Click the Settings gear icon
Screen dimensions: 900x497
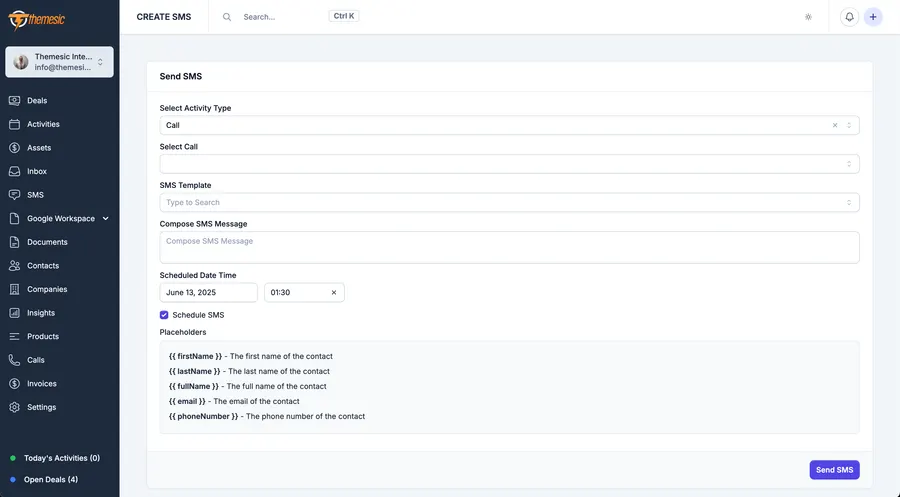click(x=14, y=407)
